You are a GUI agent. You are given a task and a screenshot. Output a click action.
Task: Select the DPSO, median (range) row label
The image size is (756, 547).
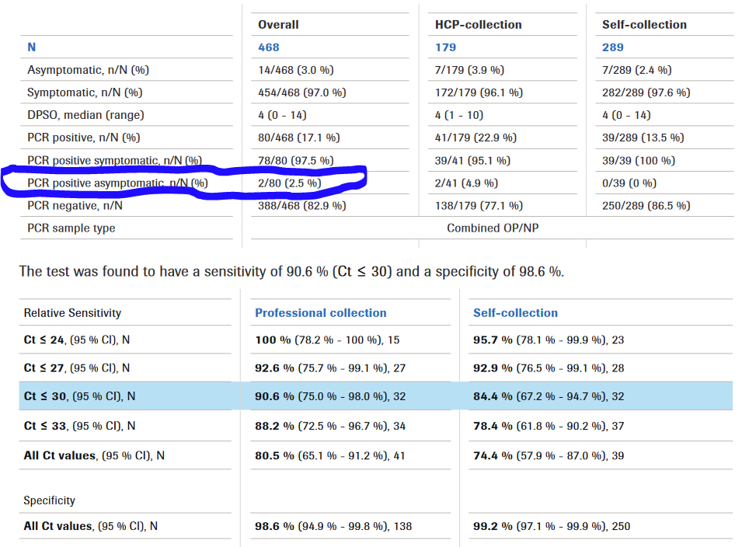[85, 115]
